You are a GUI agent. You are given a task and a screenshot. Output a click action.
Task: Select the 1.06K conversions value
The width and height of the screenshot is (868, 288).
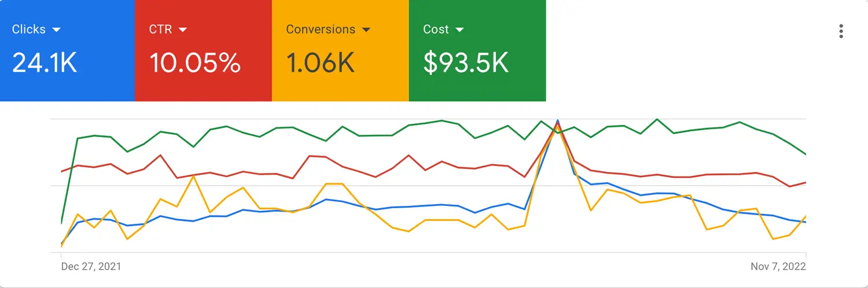coord(320,63)
